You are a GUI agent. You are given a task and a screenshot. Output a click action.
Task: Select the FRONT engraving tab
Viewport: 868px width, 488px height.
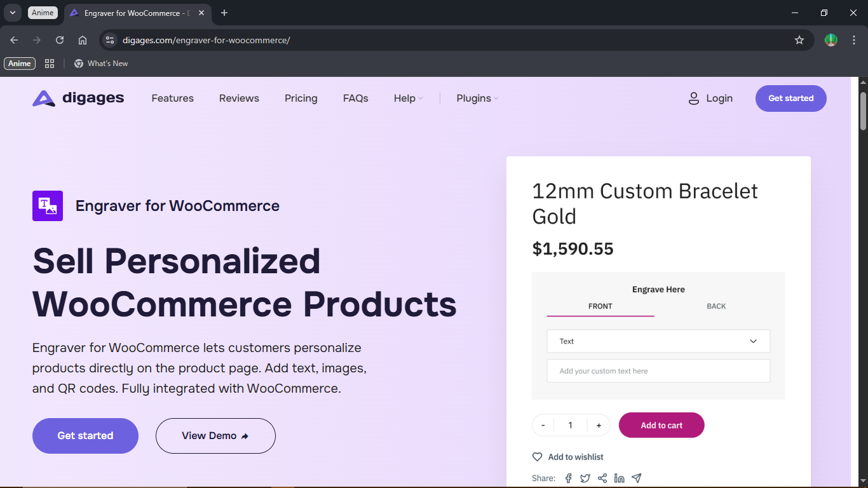click(x=600, y=306)
